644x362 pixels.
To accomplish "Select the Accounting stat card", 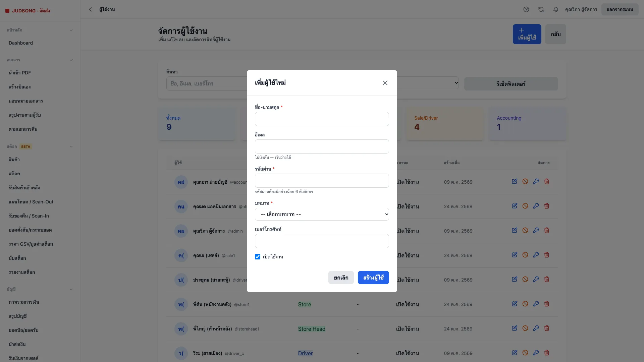I will [x=527, y=123].
